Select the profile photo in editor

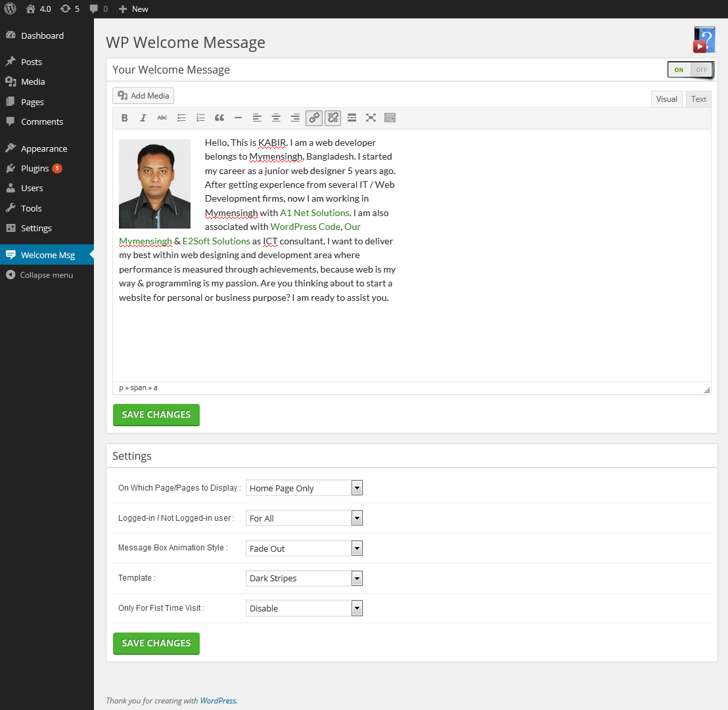[x=154, y=184]
